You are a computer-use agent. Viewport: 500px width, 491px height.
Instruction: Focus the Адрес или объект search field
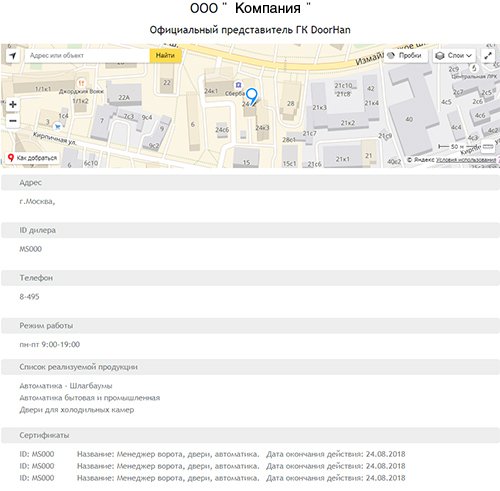(87, 56)
